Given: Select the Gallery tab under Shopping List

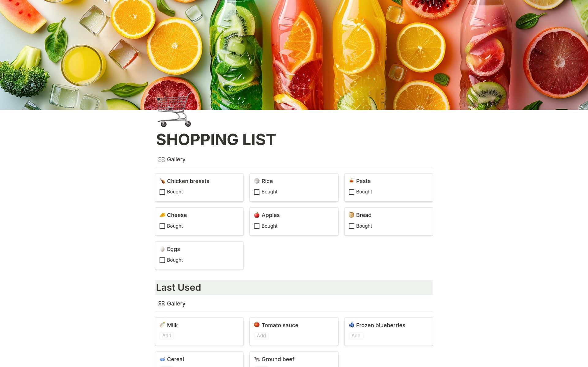Looking at the screenshot, I should pos(172,159).
